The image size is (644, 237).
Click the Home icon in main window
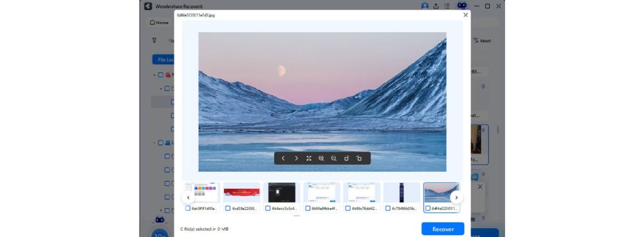pyautogui.click(x=152, y=22)
